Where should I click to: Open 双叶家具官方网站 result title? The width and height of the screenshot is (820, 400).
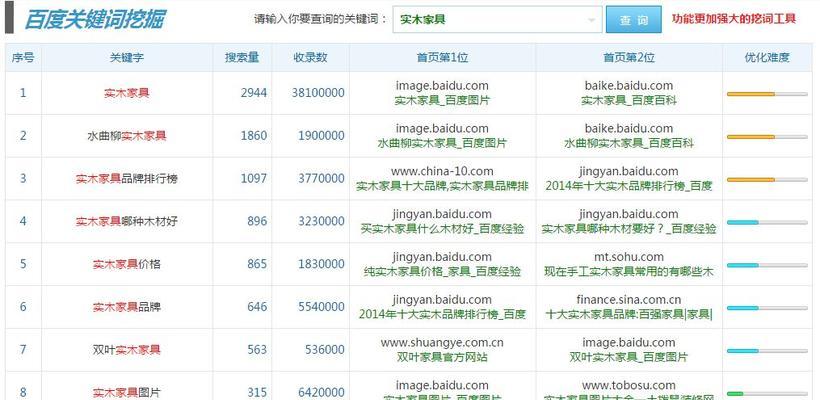tap(442, 358)
